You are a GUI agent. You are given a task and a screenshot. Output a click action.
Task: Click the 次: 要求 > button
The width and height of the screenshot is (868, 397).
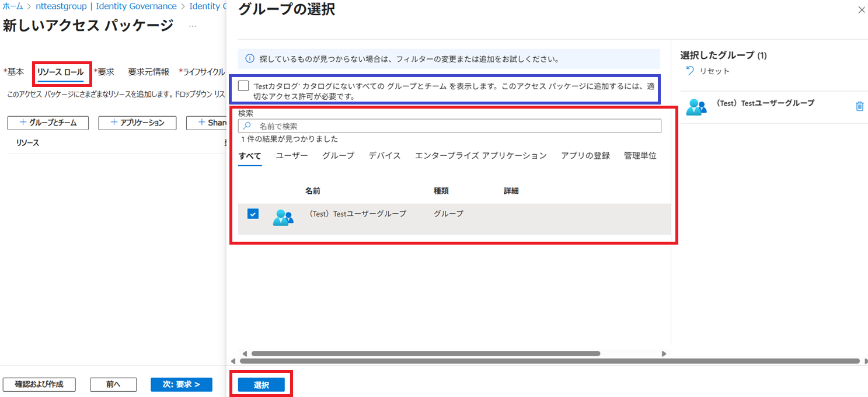(181, 385)
